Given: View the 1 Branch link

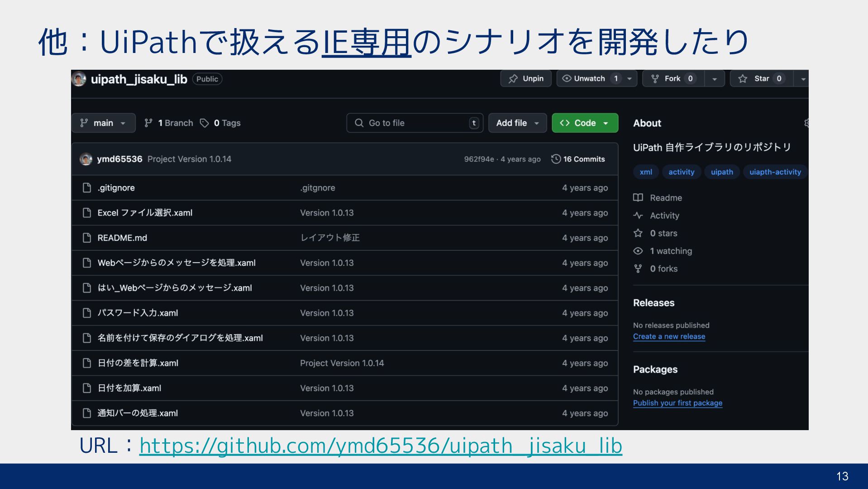Looking at the screenshot, I should 169,123.
